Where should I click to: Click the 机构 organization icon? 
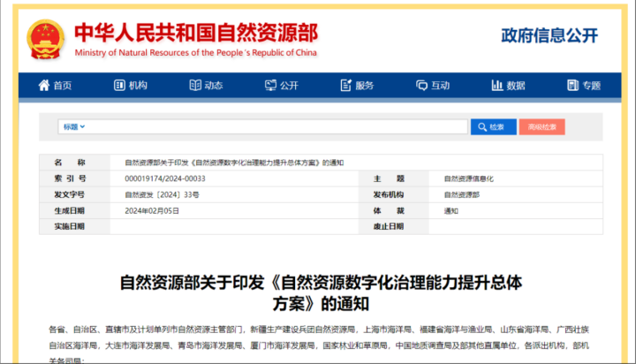coord(117,86)
